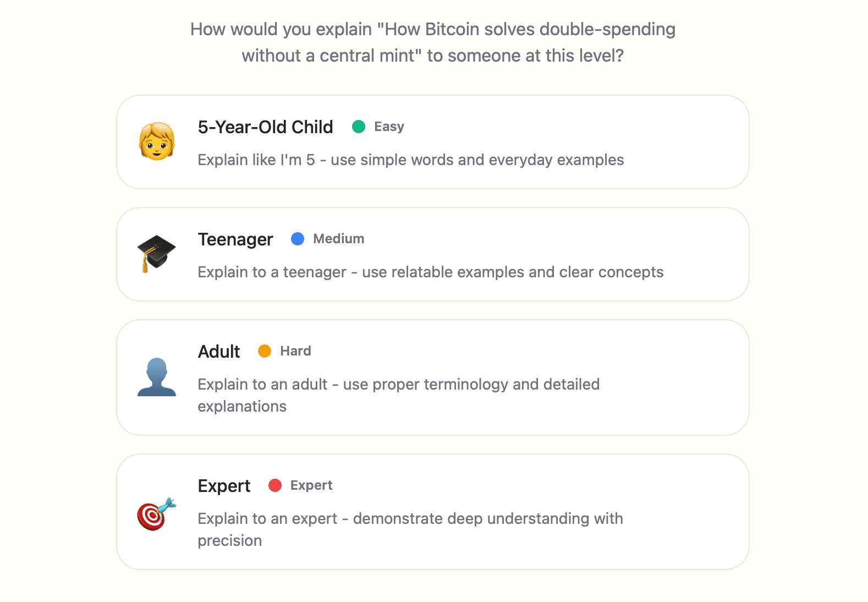Select the Teenager level title
The width and height of the screenshot is (868, 602).
[x=235, y=239]
